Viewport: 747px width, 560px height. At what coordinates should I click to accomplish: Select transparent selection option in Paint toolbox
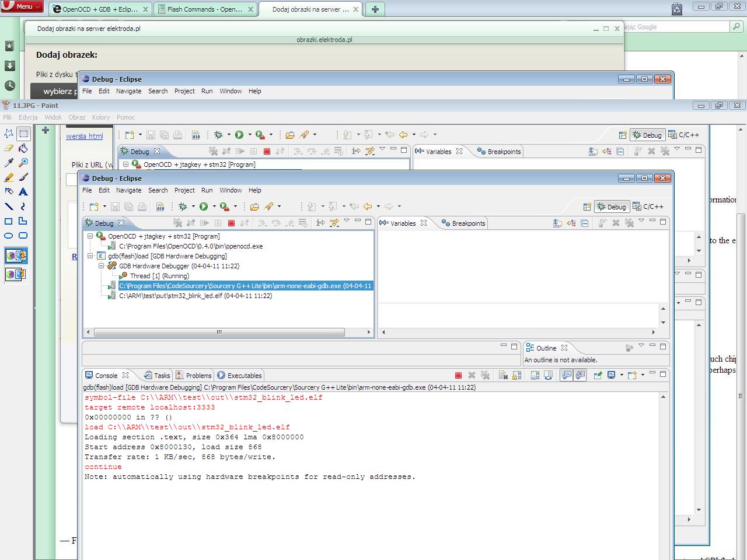point(16,274)
